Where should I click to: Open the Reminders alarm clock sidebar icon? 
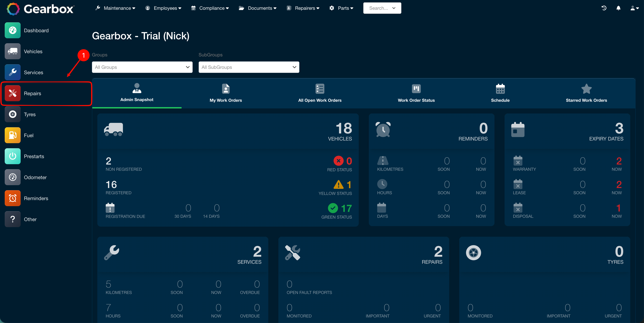[x=12, y=198]
